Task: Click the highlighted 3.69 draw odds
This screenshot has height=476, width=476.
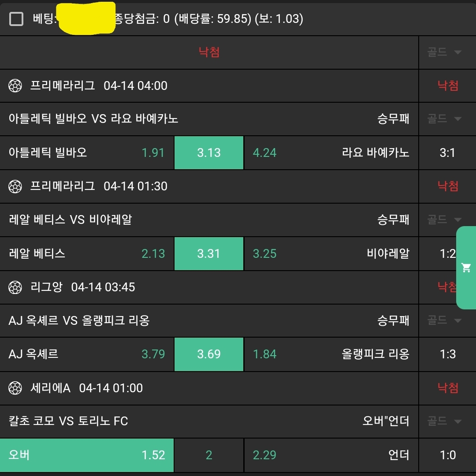Action: [209, 354]
